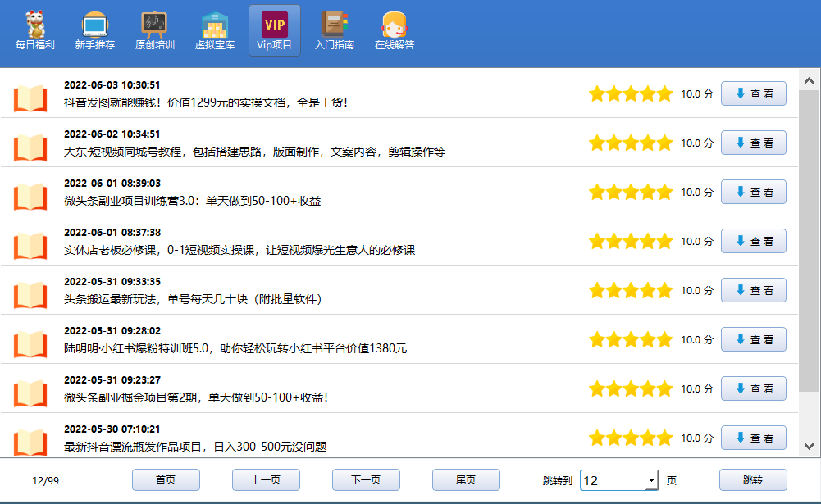Click star rating of 大东·短视频同城号教程 row
The width and height of the screenshot is (821, 504).
631,143
